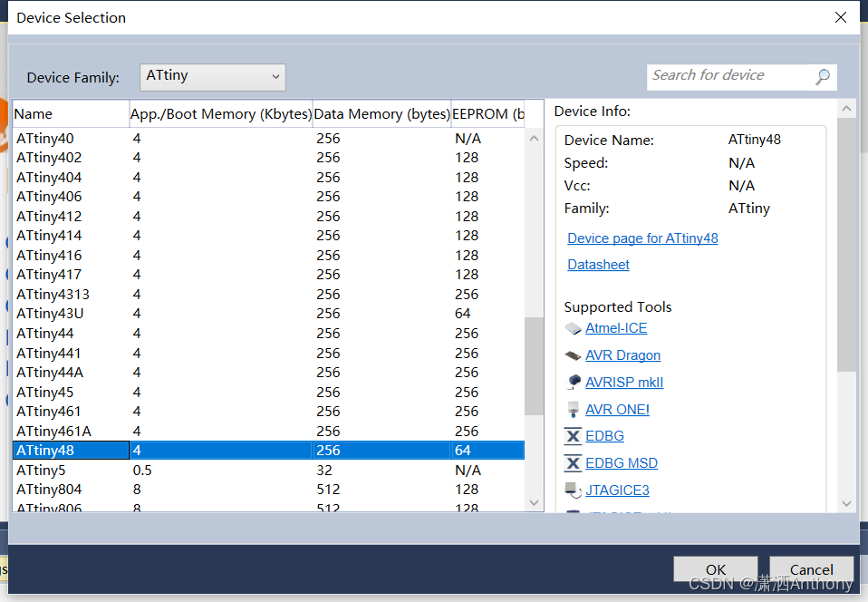
Task: Select the ATtiny4313 row
Action: tap(268, 295)
